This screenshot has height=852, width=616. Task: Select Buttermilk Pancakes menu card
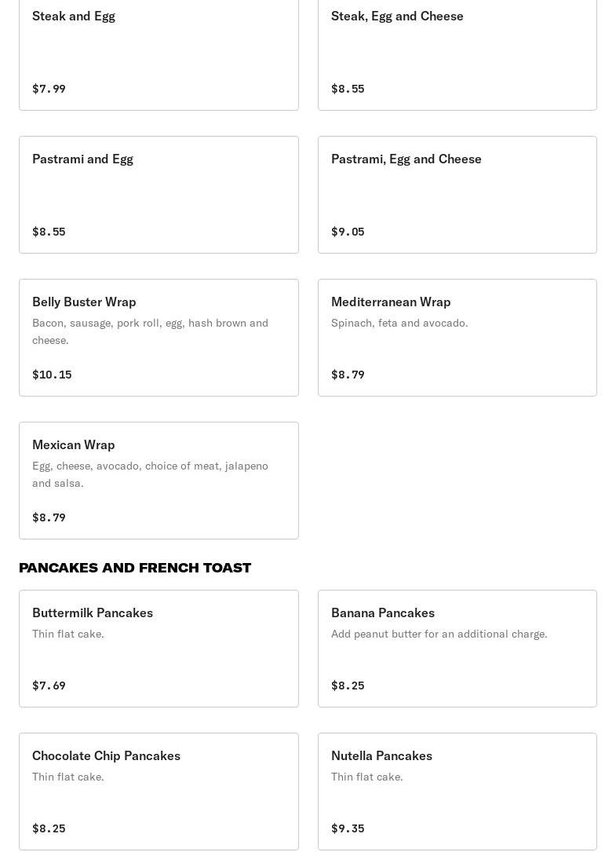coord(159,649)
